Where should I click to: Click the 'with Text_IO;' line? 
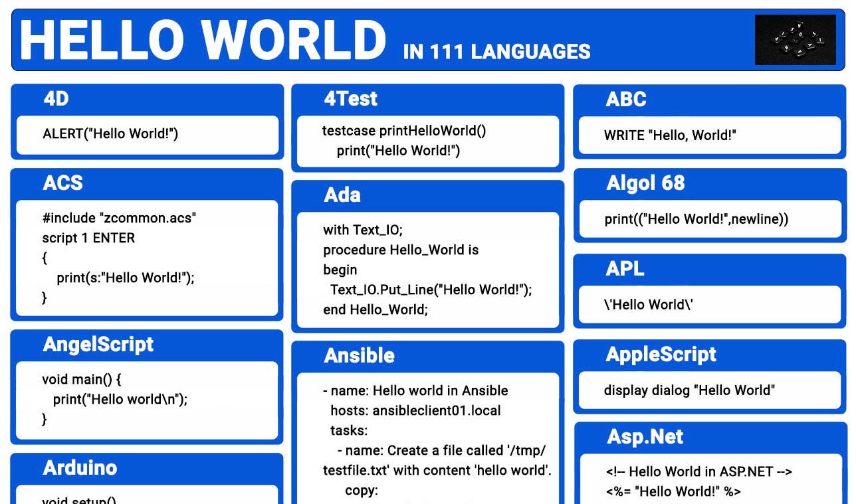pyautogui.click(x=363, y=230)
